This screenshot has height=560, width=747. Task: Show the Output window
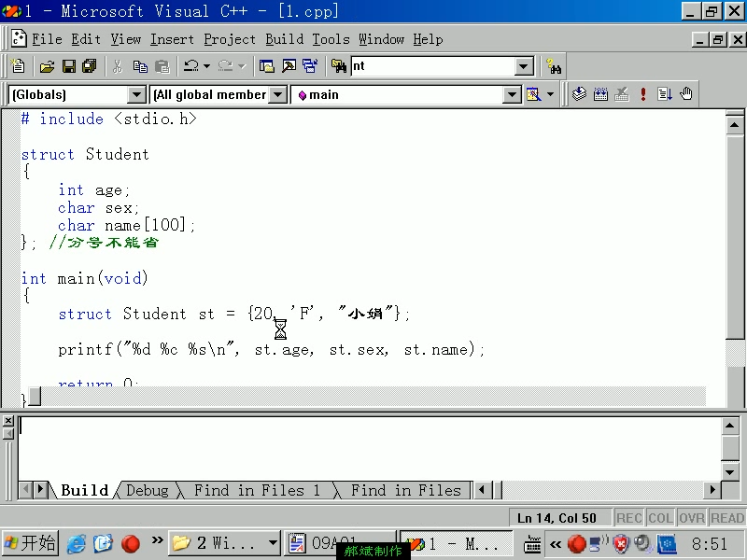289,66
